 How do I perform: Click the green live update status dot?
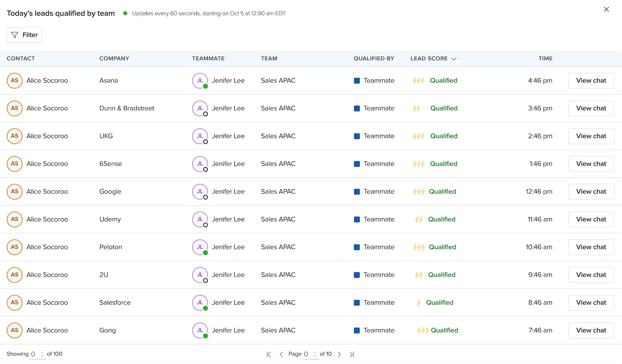[x=125, y=13]
